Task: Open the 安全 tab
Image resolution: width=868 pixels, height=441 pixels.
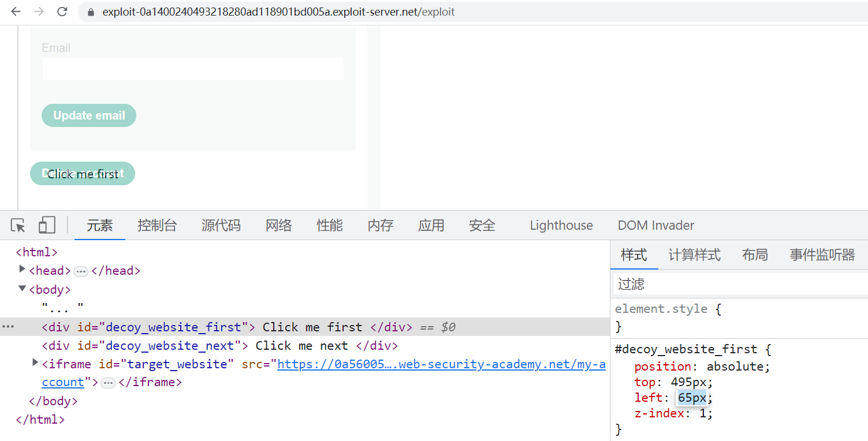Action: [482, 225]
